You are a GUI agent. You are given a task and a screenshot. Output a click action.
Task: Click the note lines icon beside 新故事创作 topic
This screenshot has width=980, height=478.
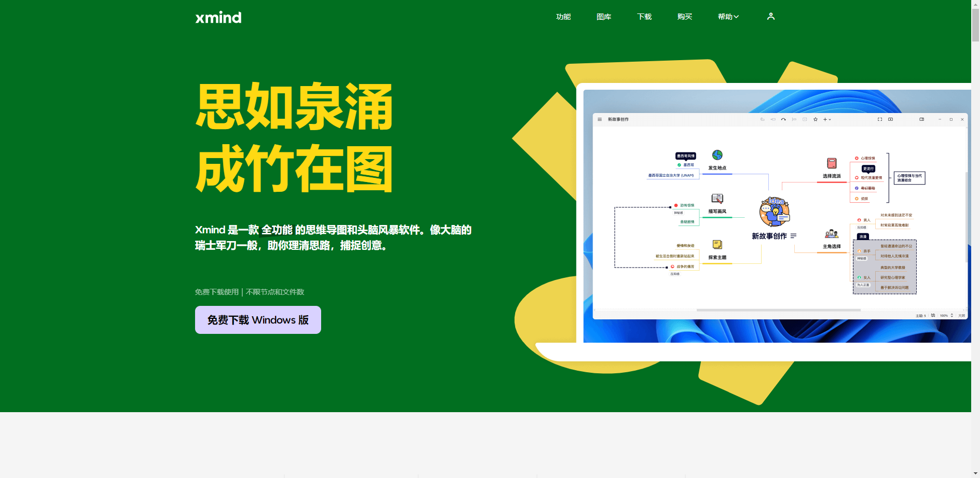coord(793,236)
